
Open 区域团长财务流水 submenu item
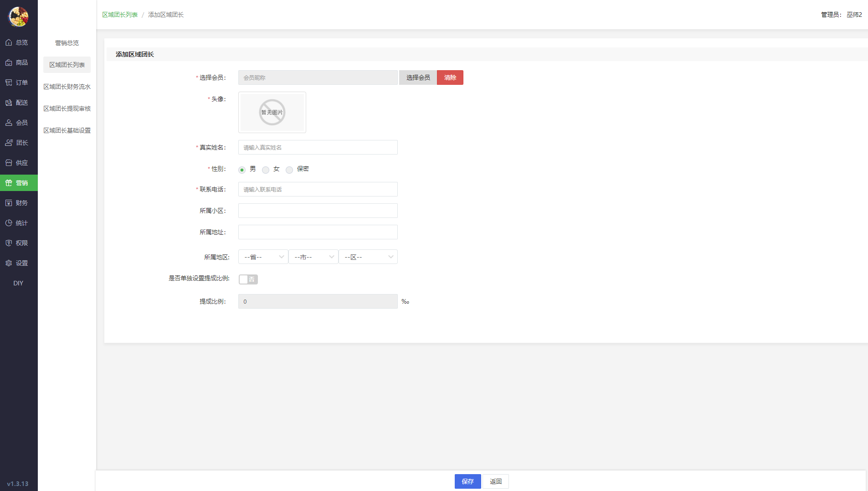pyautogui.click(x=67, y=87)
